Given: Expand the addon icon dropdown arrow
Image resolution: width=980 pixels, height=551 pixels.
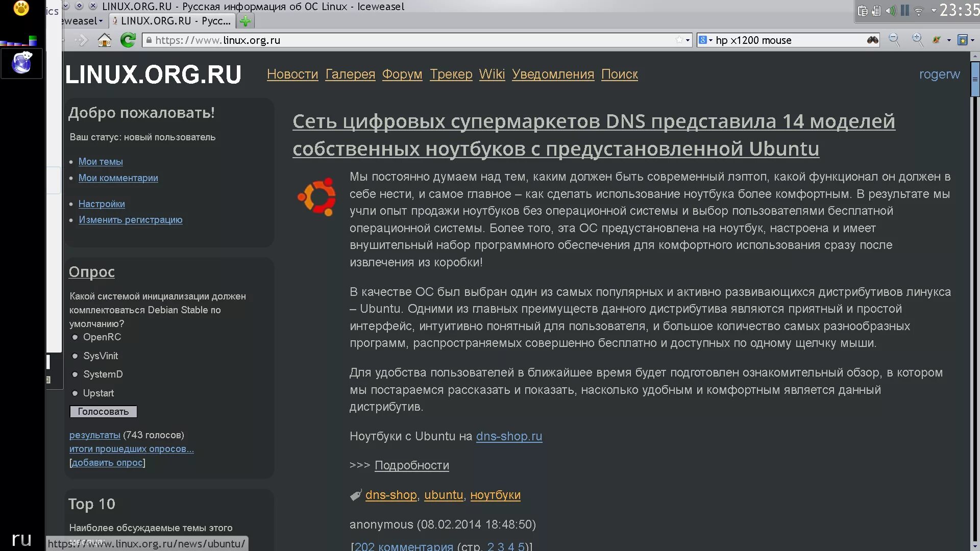Looking at the screenshot, I should 949,40.
